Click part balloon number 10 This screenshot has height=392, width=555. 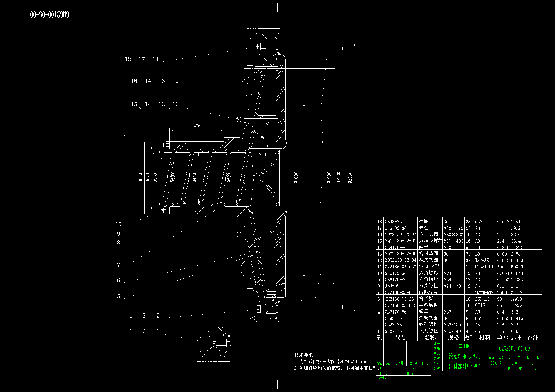coord(118,224)
